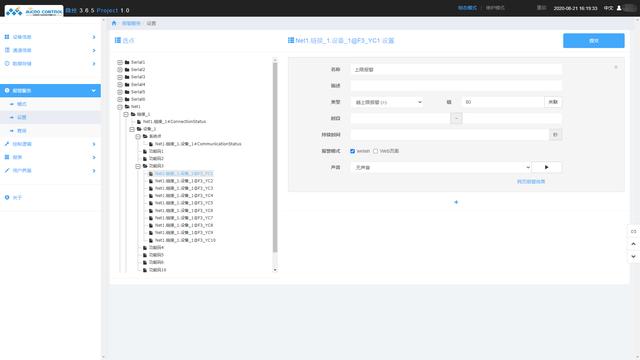Click the 2020-08-21 date and time text
The height and width of the screenshot is (360, 640).
point(575,8)
